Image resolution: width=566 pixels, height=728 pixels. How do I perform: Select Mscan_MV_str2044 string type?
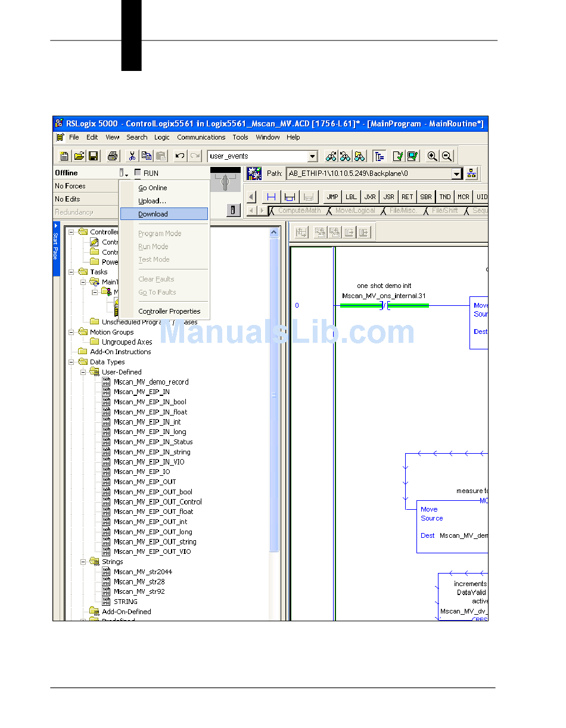142,572
